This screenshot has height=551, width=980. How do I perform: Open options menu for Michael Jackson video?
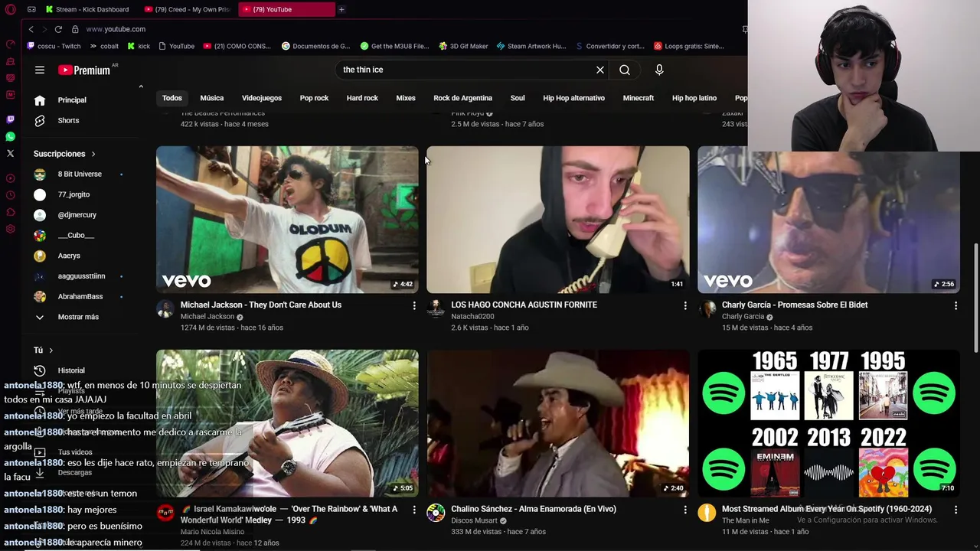[414, 305]
